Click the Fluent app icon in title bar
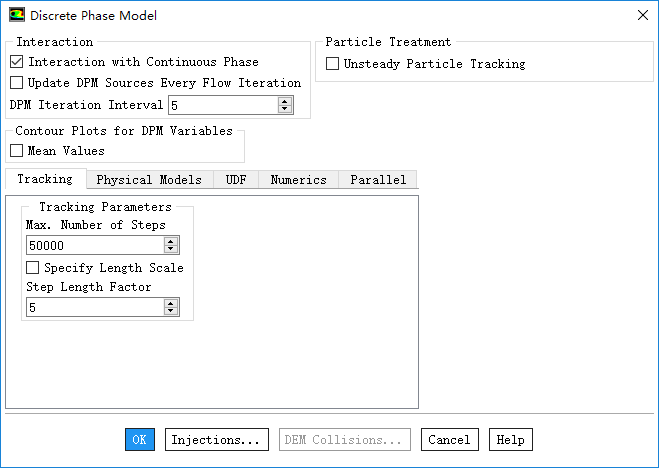This screenshot has width=659, height=468. [x=17, y=15]
